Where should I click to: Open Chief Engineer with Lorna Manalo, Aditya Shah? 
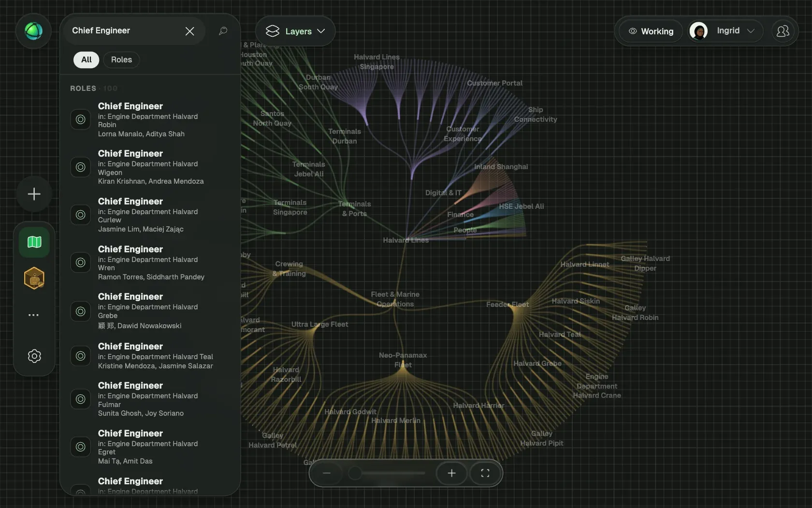point(150,119)
